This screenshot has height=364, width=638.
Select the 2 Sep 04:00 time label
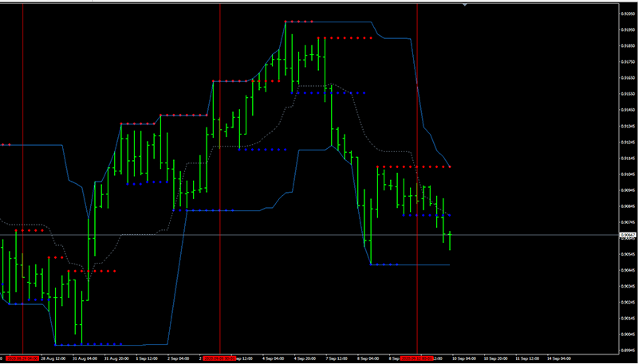click(x=177, y=358)
